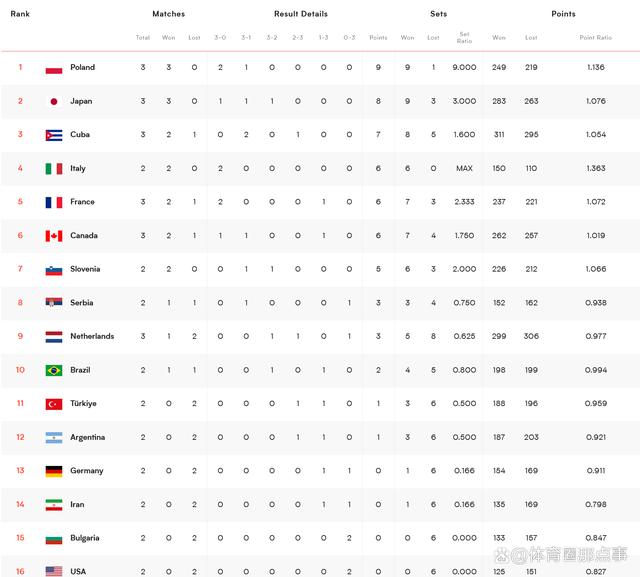The height and width of the screenshot is (577, 640).
Task: Open the Italy team link
Action: click(78, 168)
